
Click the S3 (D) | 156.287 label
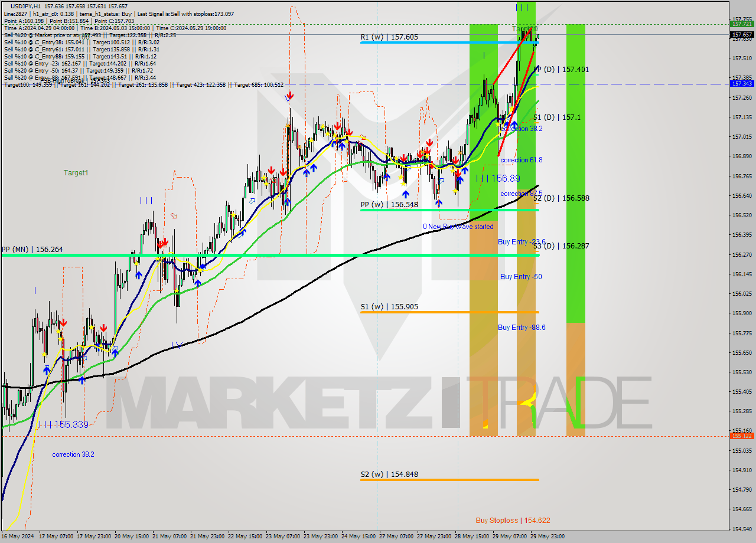(561, 246)
